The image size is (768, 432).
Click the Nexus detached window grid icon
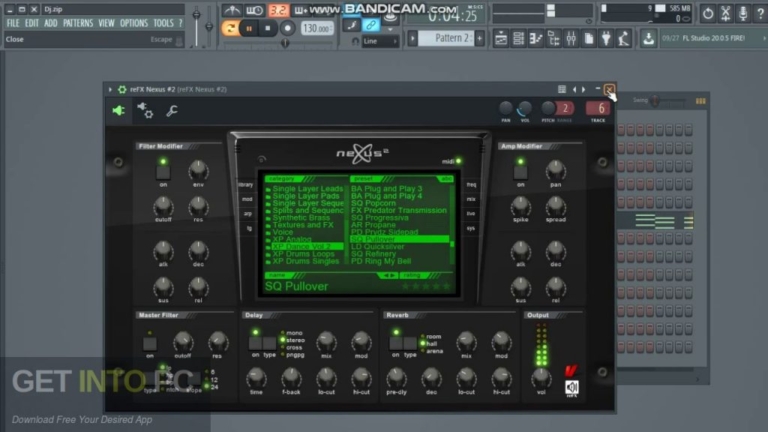[562, 89]
